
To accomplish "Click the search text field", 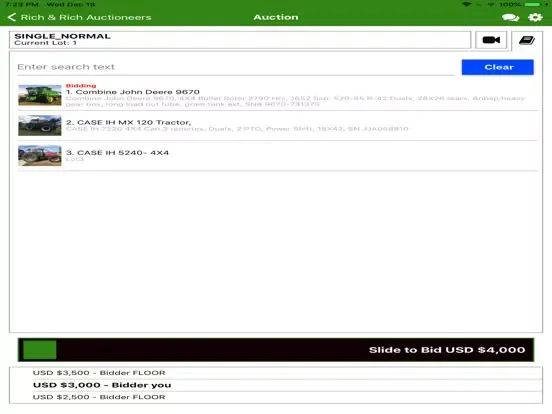I will 236,67.
